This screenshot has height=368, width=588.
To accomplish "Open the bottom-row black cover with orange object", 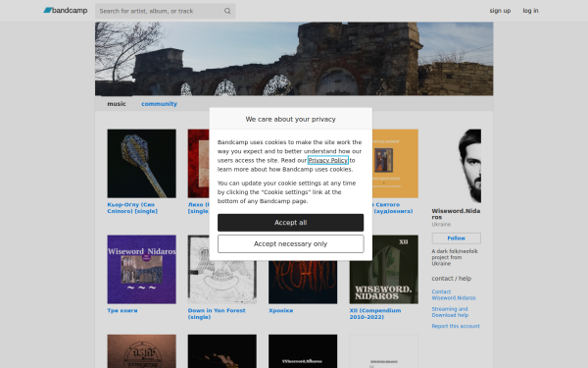I will point(222,351).
